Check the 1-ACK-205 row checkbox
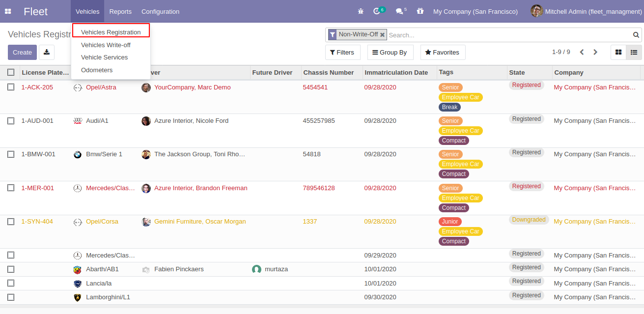The image size is (644, 314). 11,87
